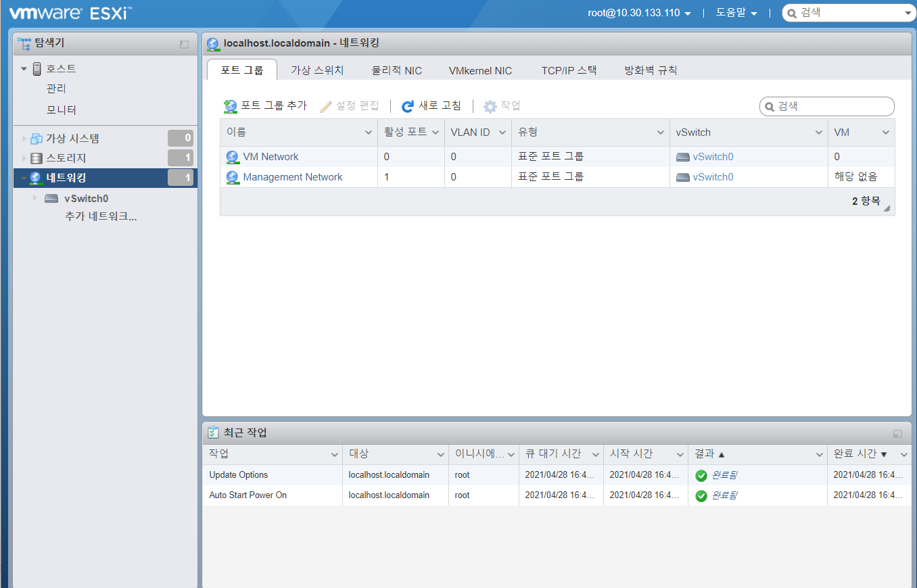Click the Refresh arrow icon

[x=408, y=106]
